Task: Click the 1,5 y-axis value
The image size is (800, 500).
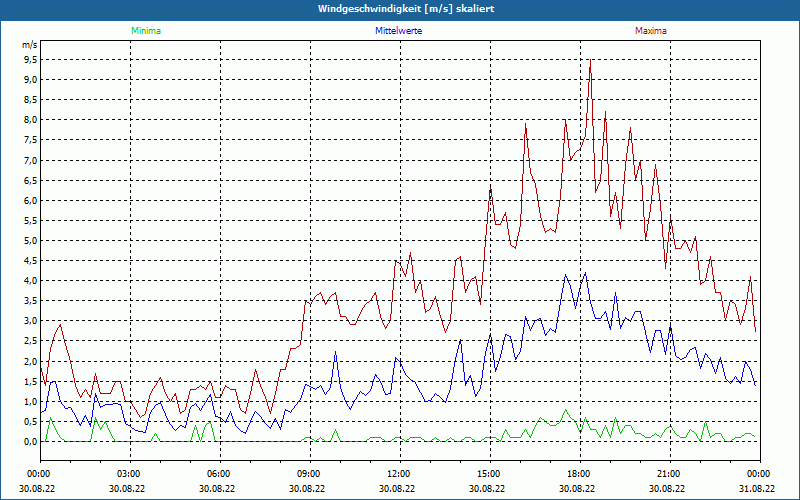Action: click(x=30, y=381)
